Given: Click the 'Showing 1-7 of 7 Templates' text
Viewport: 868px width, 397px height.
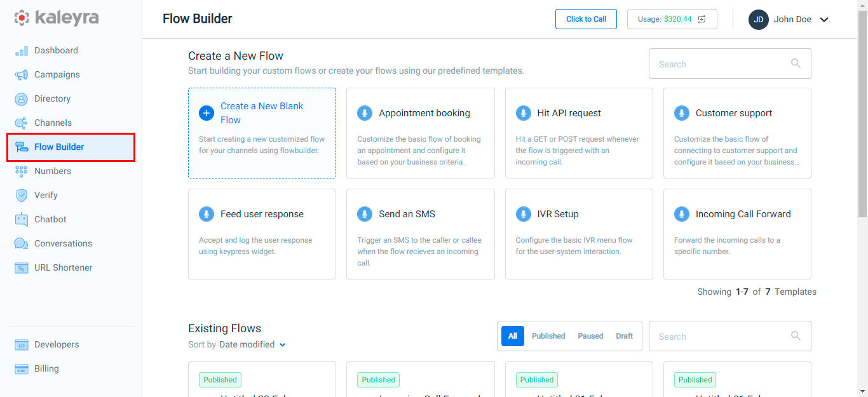Looking at the screenshot, I should [757, 292].
